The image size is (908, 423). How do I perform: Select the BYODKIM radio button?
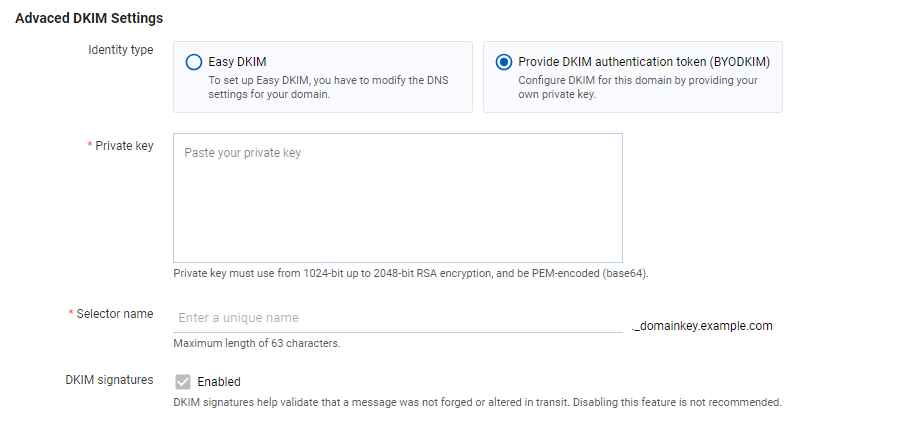(x=504, y=62)
